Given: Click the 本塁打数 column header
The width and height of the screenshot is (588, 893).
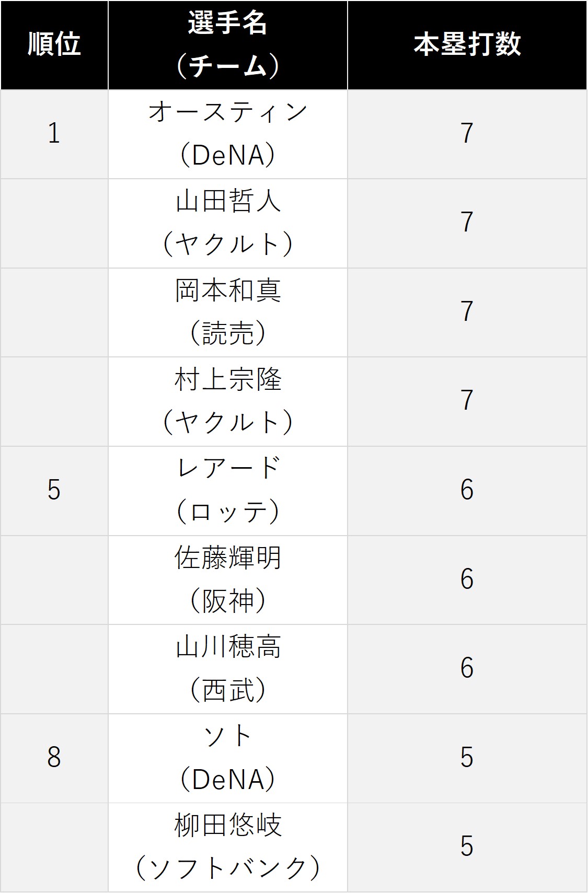Looking at the screenshot, I should (467, 45).
